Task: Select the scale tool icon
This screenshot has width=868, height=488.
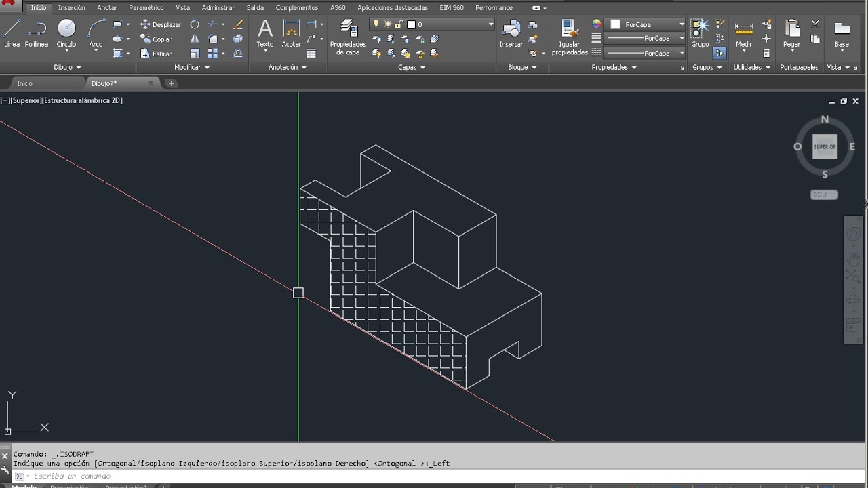Action: [x=195, y=54]
